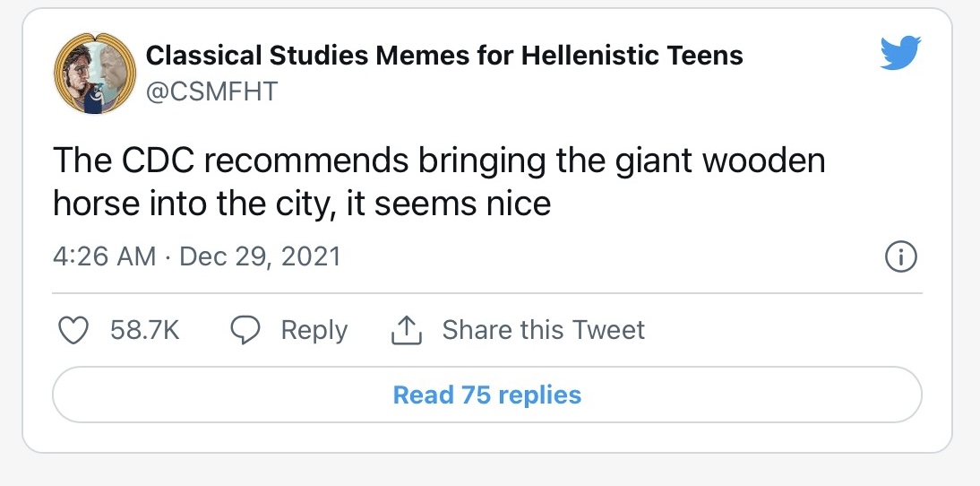
Task: Click the @CSMFHT handle
Action: (211, 91)
